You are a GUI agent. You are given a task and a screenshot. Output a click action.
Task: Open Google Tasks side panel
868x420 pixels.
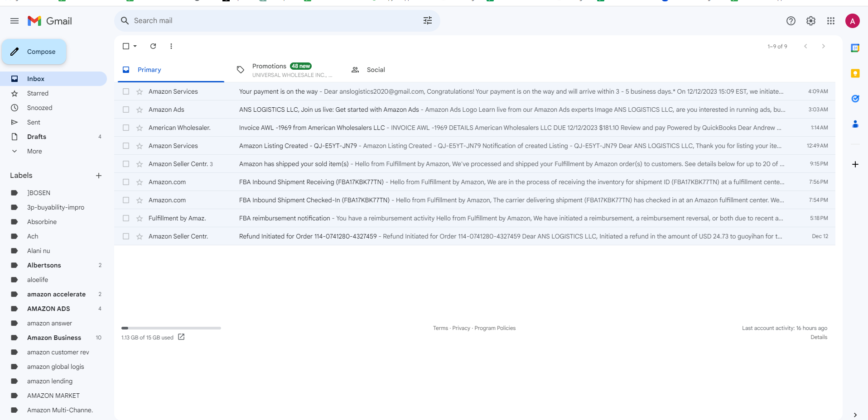click(x=855, y=99)
